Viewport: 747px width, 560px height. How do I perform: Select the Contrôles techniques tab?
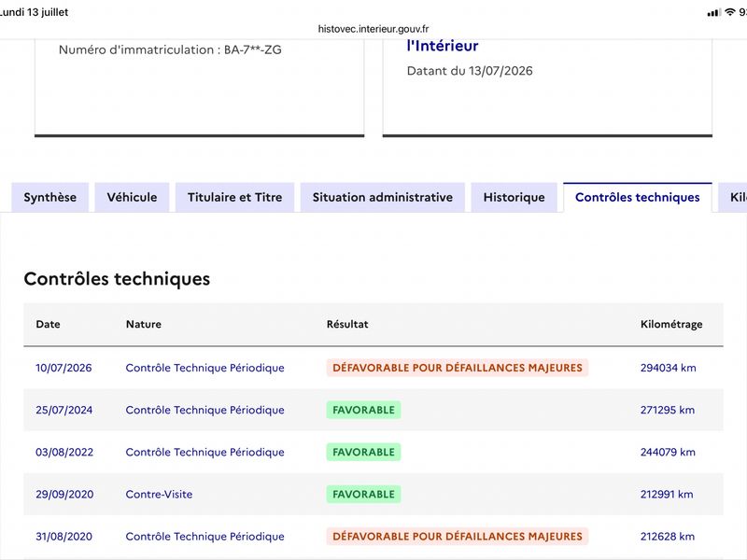click(638, 197)
